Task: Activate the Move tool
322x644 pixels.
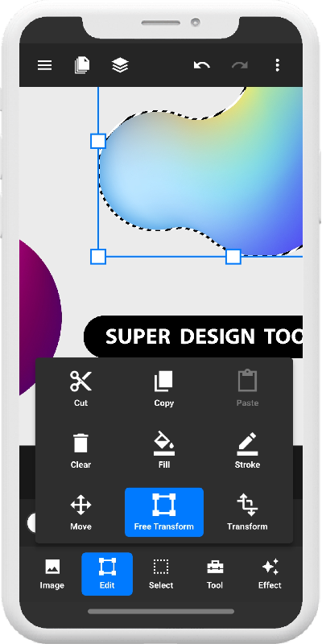Action: point(81,512)
